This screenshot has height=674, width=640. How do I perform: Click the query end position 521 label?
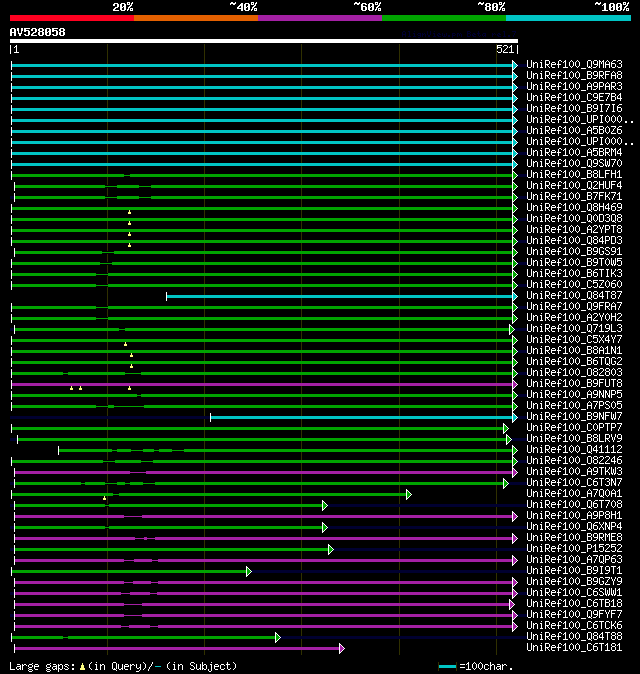505,49
